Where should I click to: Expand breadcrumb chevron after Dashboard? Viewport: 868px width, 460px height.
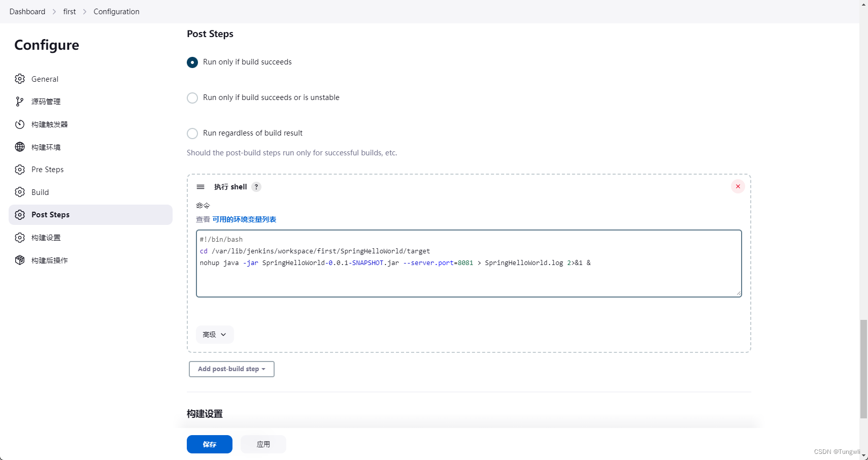pos(54,12)
